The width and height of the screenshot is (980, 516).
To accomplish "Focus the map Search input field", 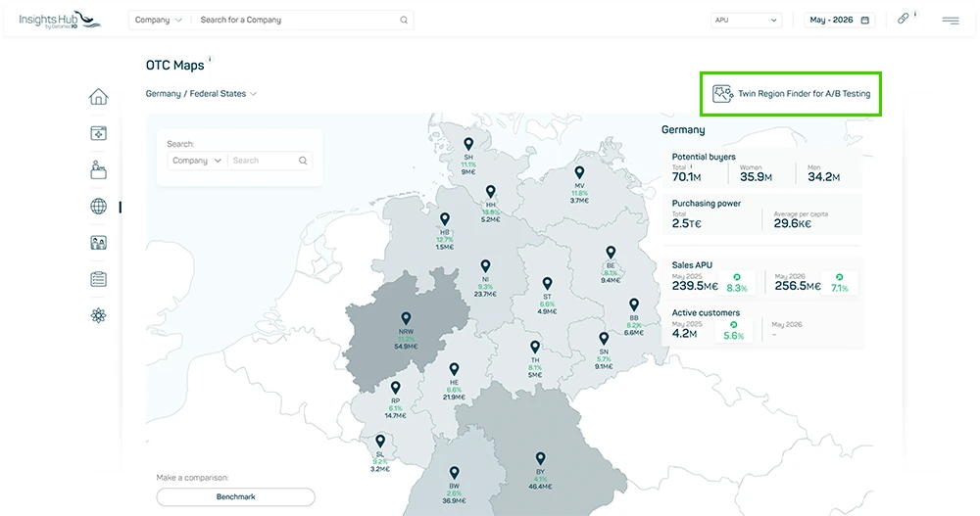I will click(x=264, y=161).
